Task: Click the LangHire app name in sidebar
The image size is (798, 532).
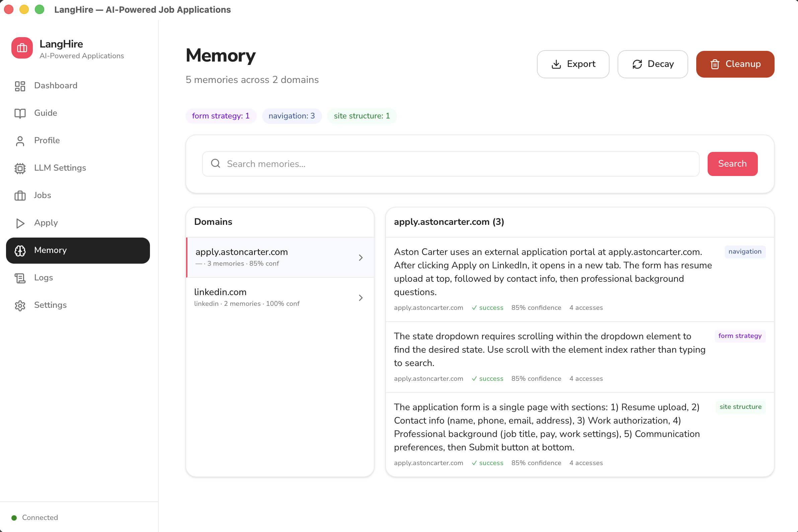Action: (x=62, y=44)
